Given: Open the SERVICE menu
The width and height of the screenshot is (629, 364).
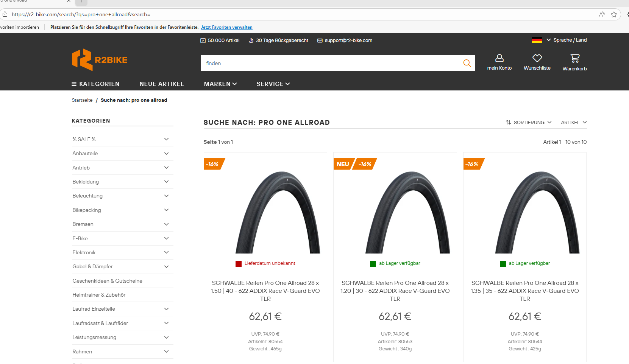Looking at the screenshot, I should point(273,84).
